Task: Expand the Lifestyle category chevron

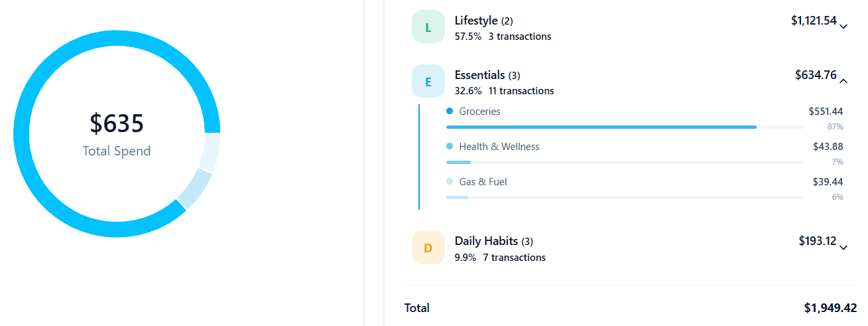Action: point(843,27)
